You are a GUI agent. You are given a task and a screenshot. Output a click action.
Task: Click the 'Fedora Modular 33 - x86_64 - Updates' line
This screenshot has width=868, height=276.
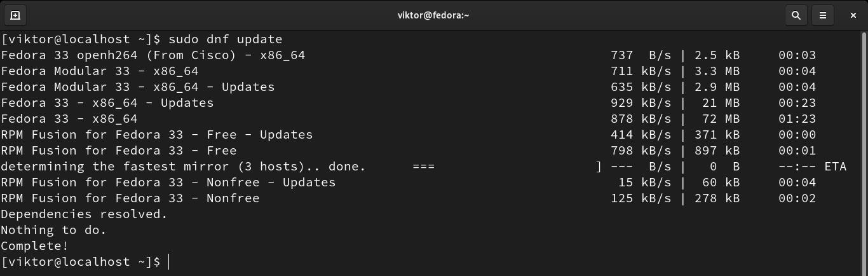pyautogui.click(x=138, y=87)
